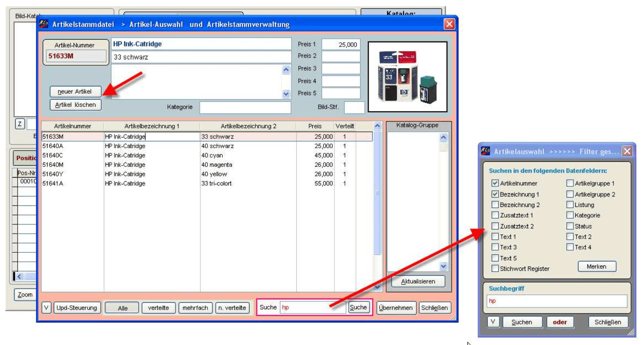Toggle the Artikelnummer checkbox
This screenshot has height=345, width=644.
click(495, 183)
